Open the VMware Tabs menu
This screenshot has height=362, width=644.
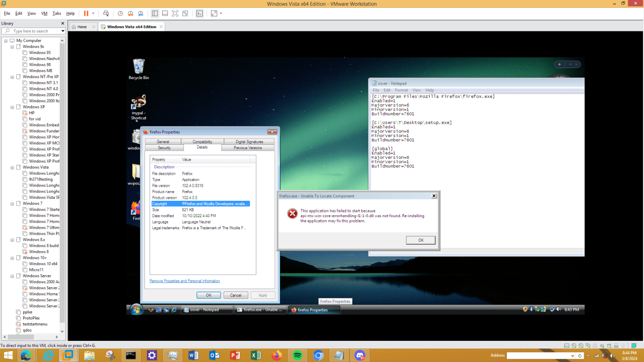pos(56,14)
